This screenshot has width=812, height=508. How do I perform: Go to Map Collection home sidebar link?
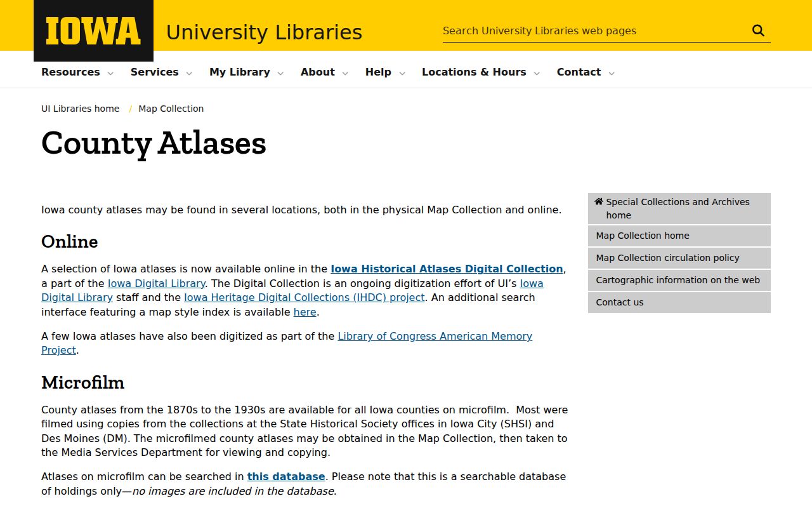tap(679, 236)
